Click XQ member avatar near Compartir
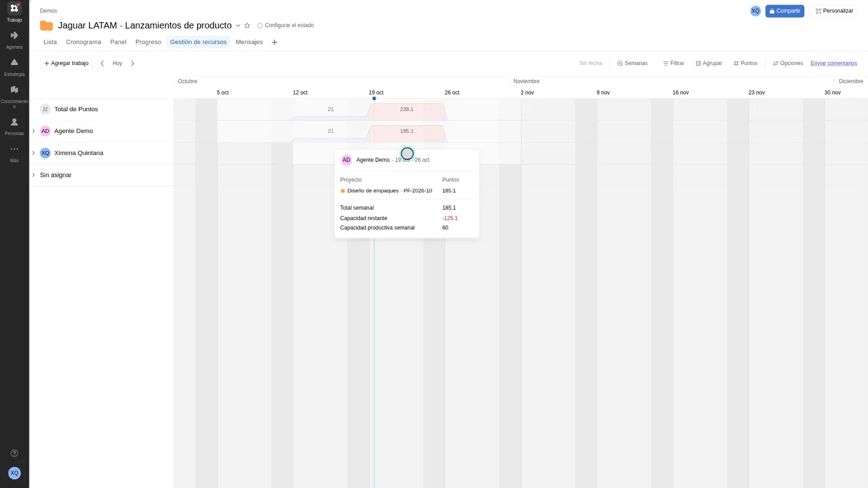 coord(755,11)
